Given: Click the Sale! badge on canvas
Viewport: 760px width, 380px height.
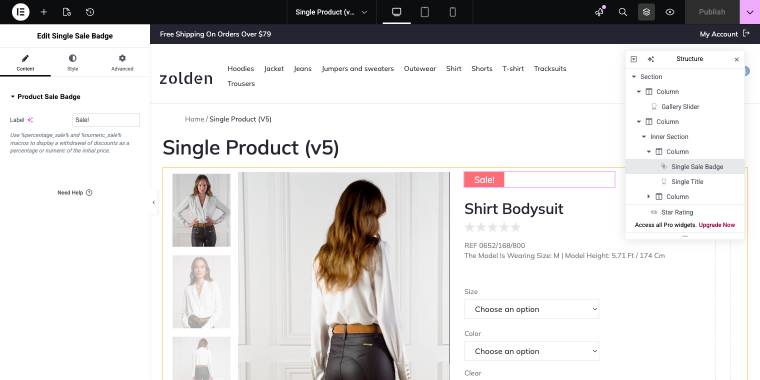Looking at the screenshot, I should (x=484, y=180).
